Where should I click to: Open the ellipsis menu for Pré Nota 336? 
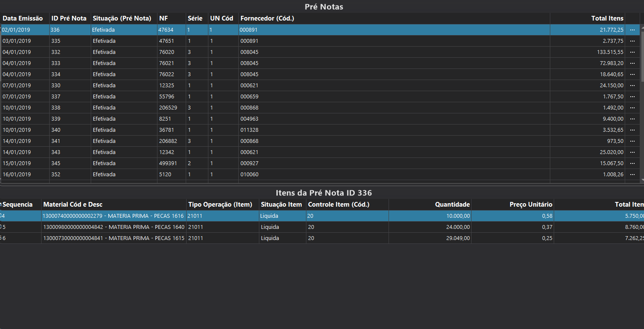tap(632, 30)
